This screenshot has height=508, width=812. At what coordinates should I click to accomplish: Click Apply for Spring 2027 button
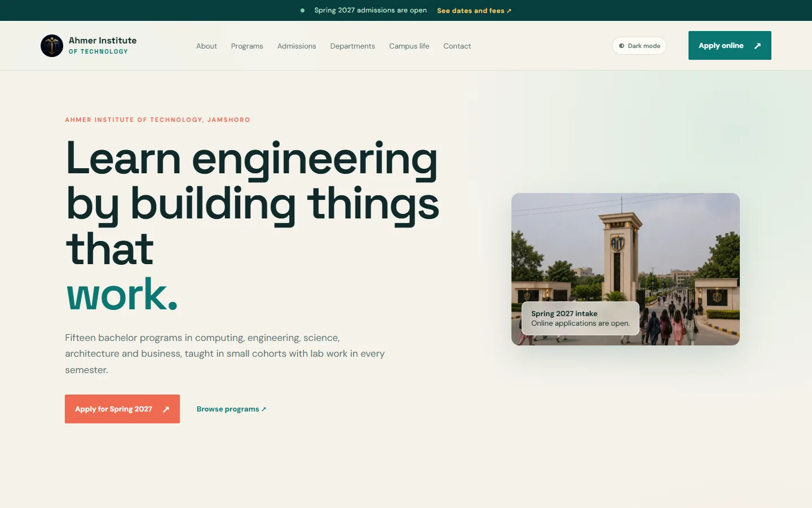[122, 409]
